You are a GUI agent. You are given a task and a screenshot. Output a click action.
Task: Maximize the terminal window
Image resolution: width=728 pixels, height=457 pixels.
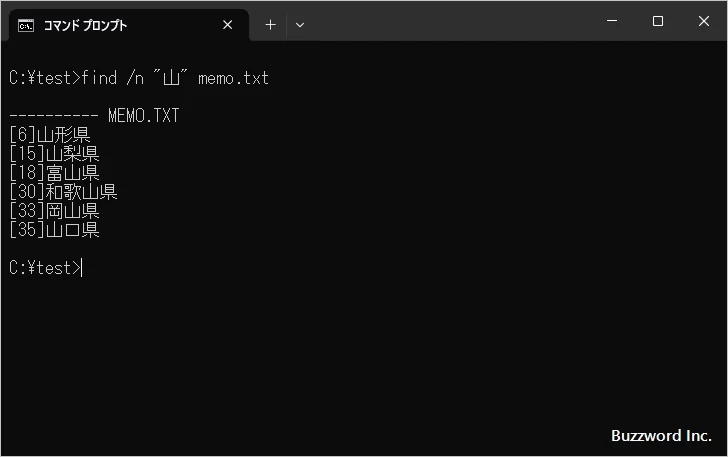[x=658, y=21]
